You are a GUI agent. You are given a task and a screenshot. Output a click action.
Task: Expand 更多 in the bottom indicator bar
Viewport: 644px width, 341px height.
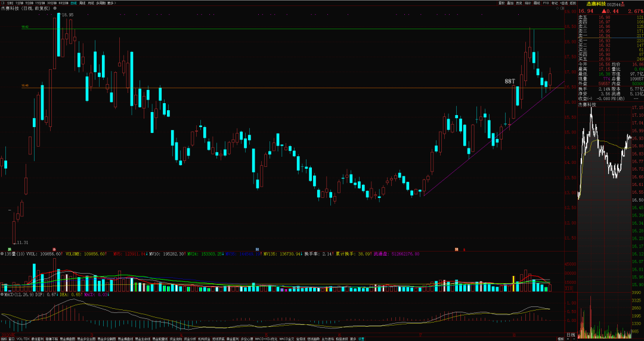pyautogui.click(x=353, y=339)
